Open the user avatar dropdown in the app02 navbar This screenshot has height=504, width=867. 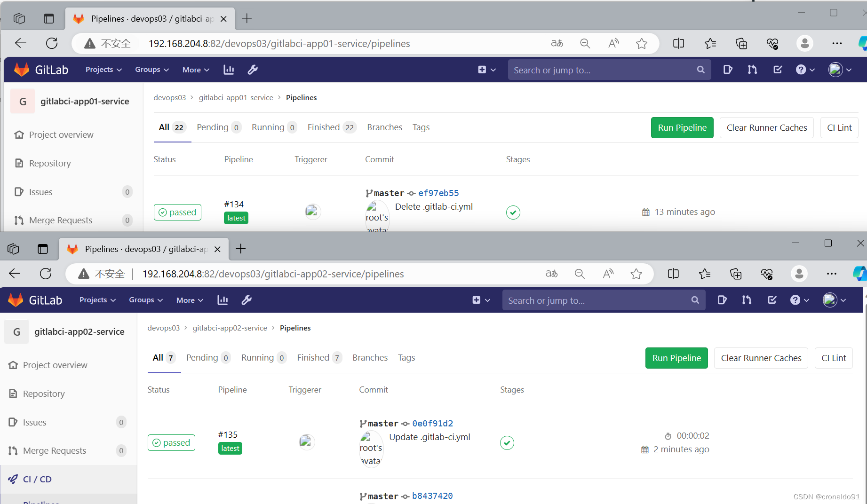click(x=835, y=300)
